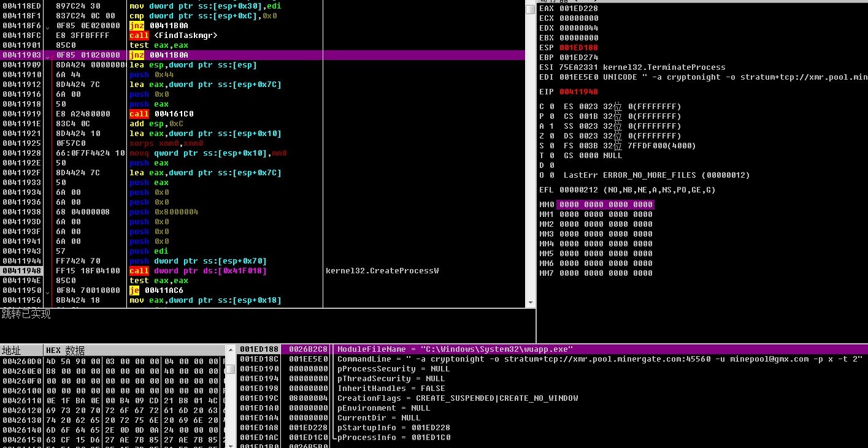
Task: Select the push edi instruction
Action: (149, 251)
